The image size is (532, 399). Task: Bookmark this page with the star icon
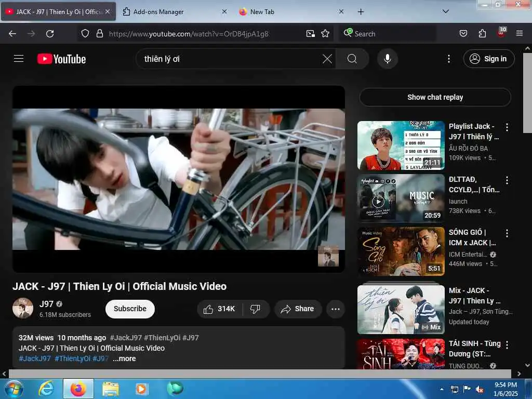pos(325,33)
